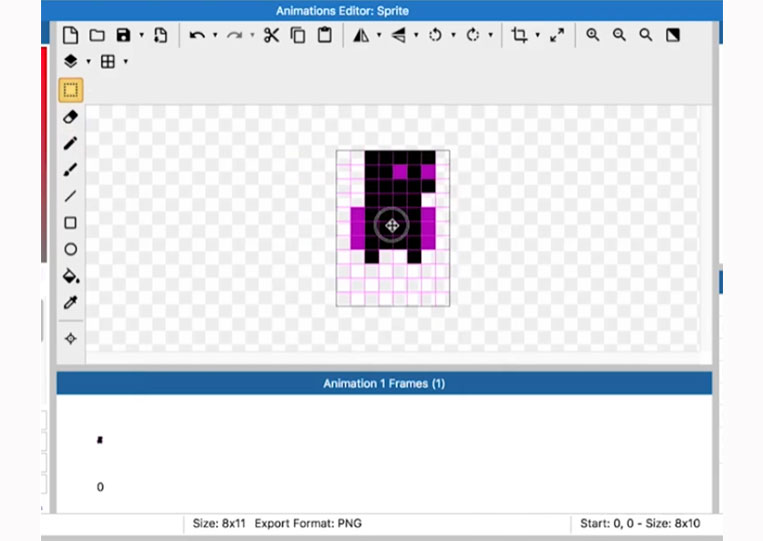Open the crop options dropdown arrow

click(538, 35)
